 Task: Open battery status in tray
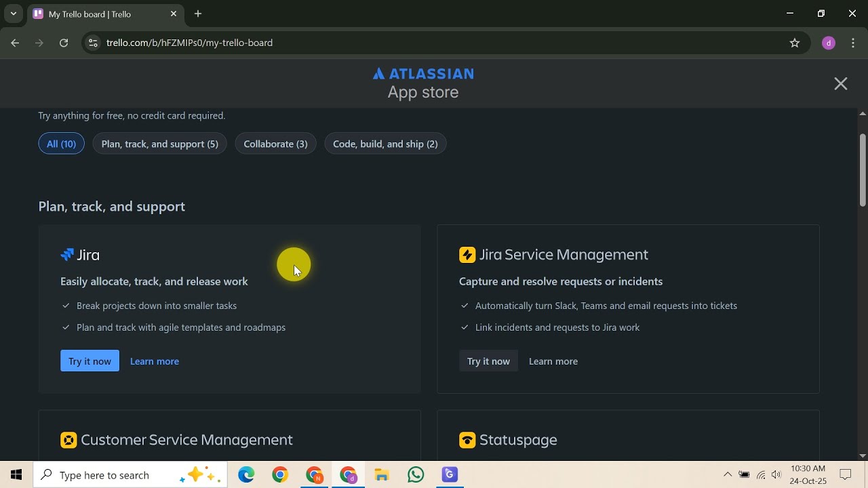(x=744, y=475)
